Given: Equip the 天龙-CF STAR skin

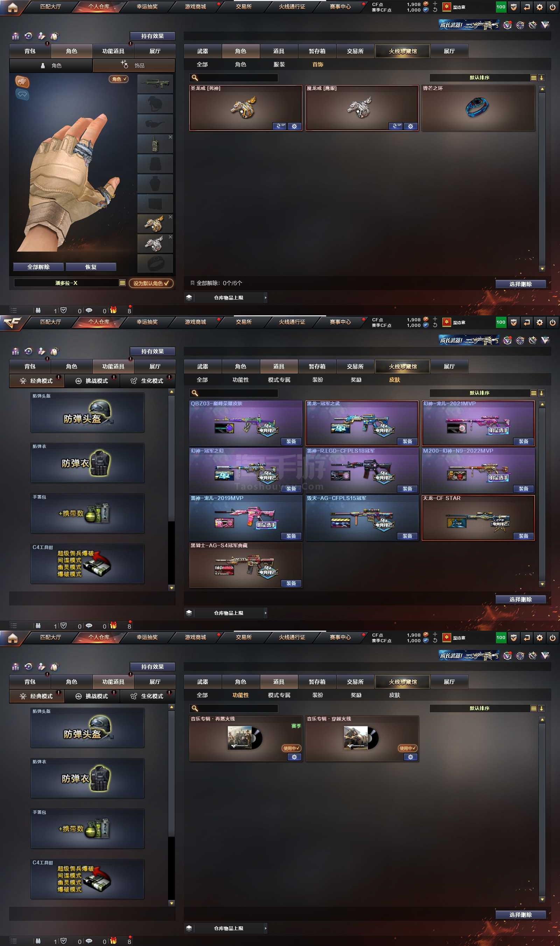Looking at the screenshot, I should pyautogui.click(x=523, y=536).
